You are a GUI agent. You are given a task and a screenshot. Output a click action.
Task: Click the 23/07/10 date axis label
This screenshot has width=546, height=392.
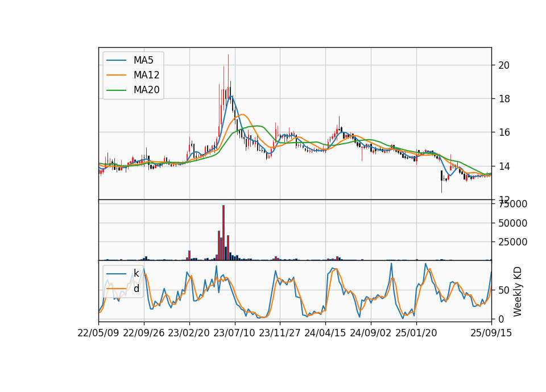[234, 333]
